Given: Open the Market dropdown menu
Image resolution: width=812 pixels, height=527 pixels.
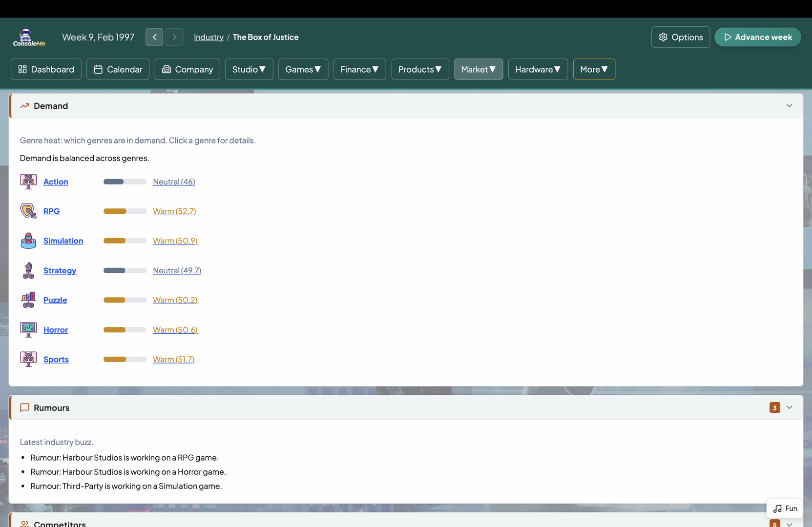Looking at the screenshot, I should [478, 69].
